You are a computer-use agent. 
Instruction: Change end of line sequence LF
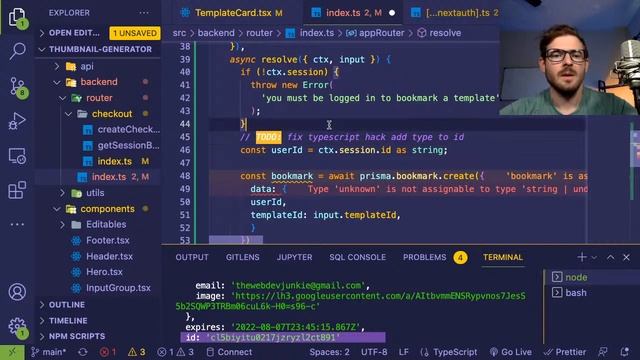(403, 352)
